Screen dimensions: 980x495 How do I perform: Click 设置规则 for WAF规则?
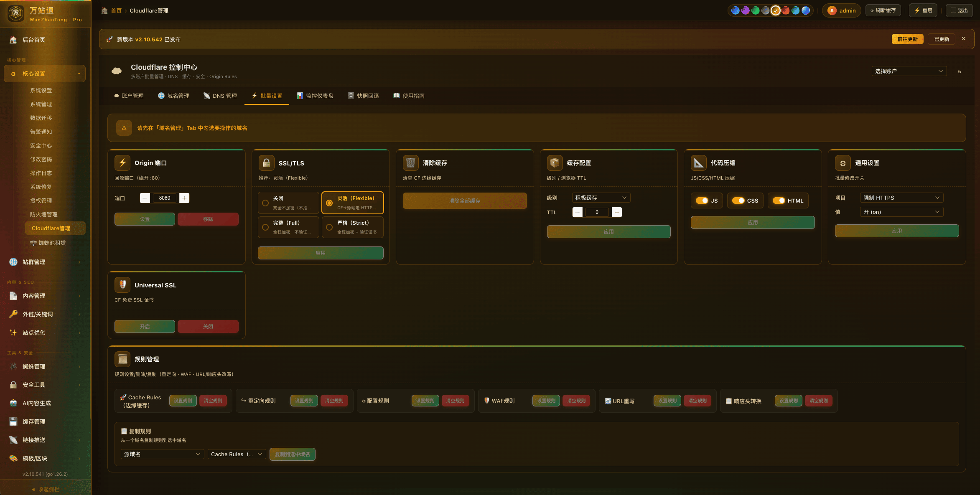(546, 401)
